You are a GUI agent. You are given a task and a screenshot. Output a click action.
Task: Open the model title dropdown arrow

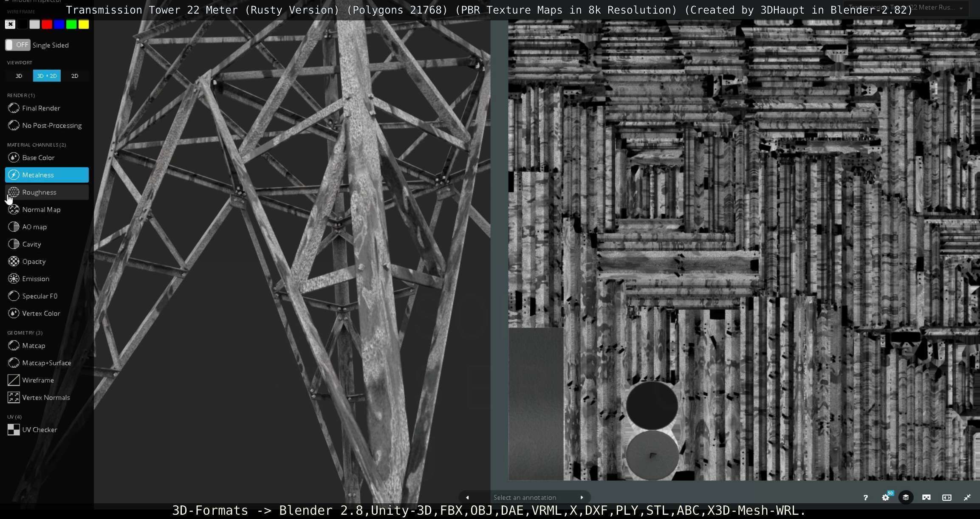tap(961, 8)
